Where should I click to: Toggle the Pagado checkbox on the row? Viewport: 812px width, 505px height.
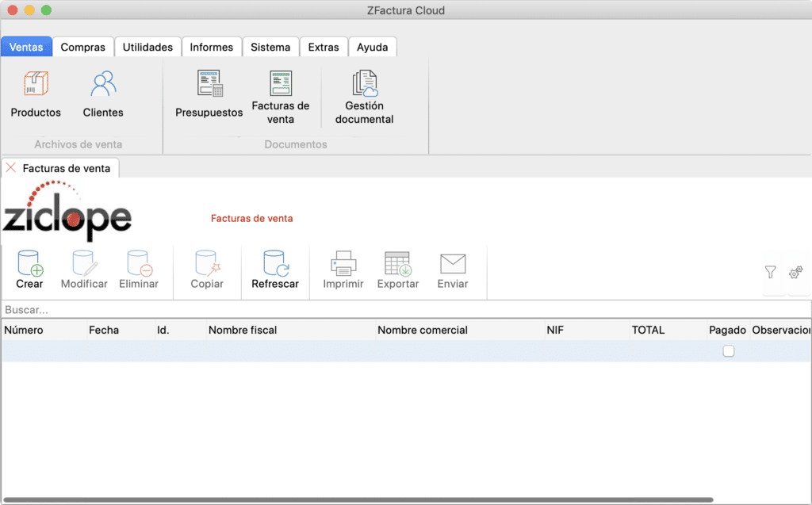[x=729, y=350]
